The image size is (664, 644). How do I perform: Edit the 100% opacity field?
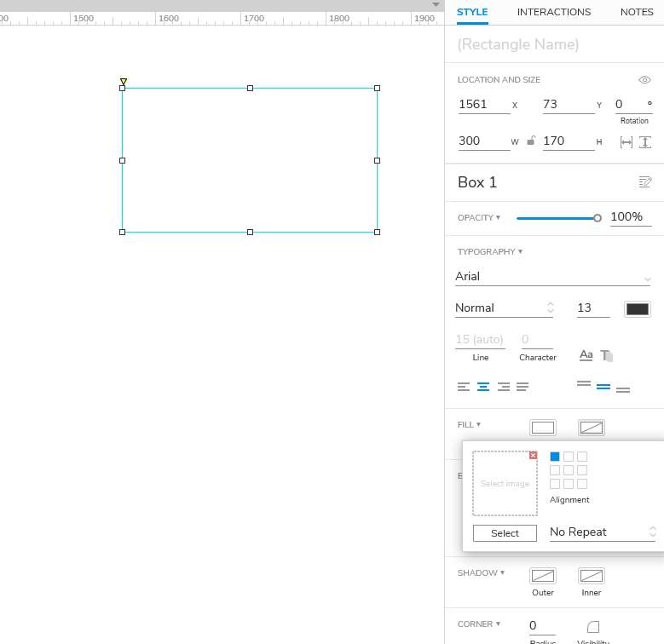point(630,217)
